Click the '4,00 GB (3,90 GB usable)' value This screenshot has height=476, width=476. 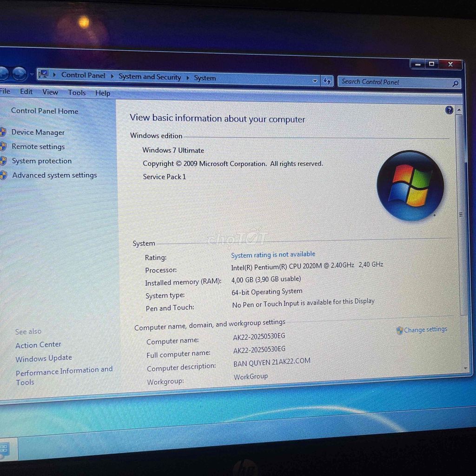266,279
